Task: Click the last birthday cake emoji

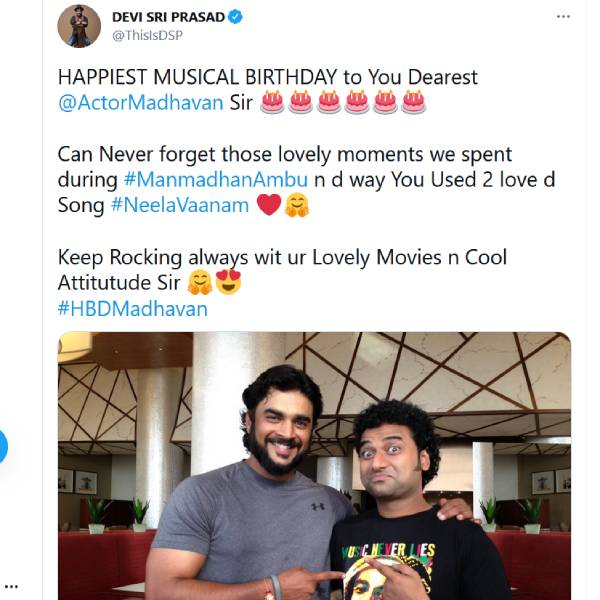Action: coord(413,102)
